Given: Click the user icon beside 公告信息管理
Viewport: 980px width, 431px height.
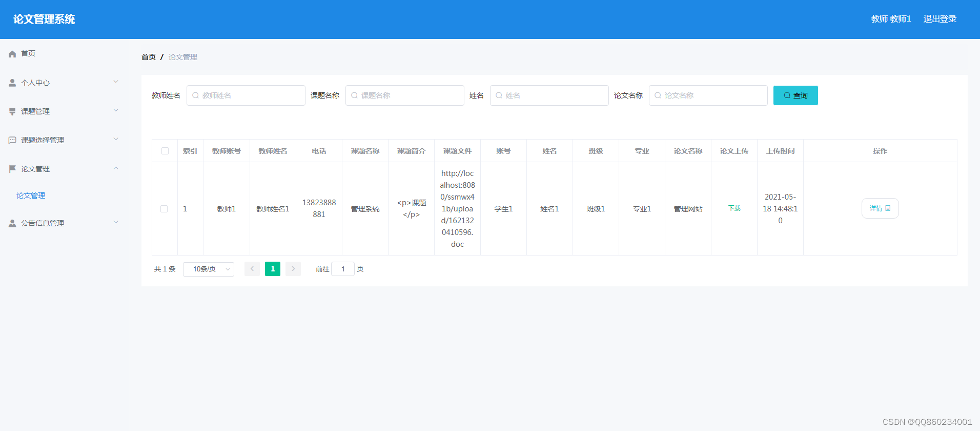Looking at the screenshot, I should [x=12, y=223].
